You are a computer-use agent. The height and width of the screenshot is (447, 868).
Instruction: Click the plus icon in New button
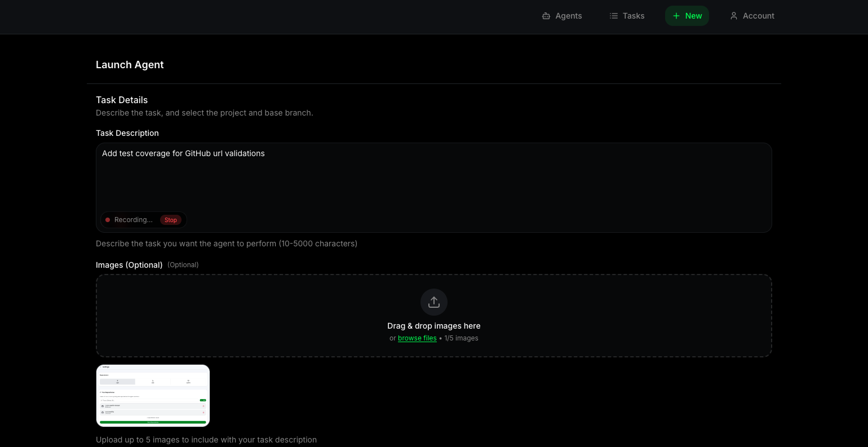click(676, 16)
